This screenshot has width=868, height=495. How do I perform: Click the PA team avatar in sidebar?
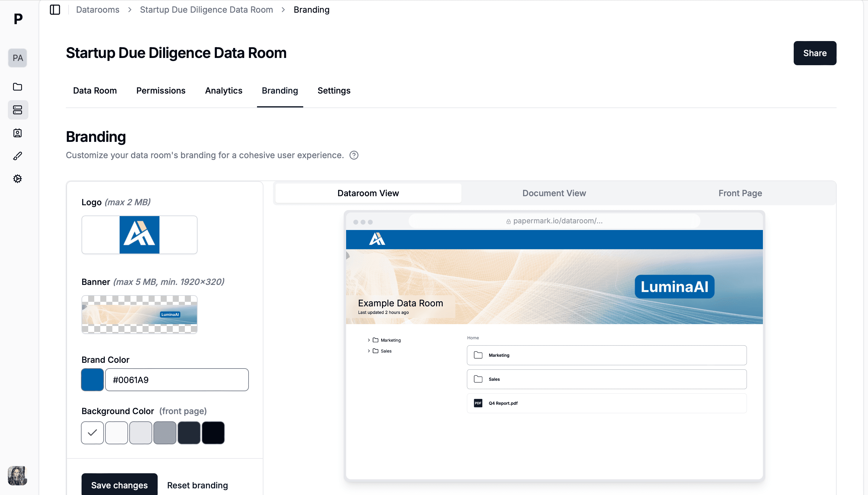pyautogui.click(x=17, y=58)
